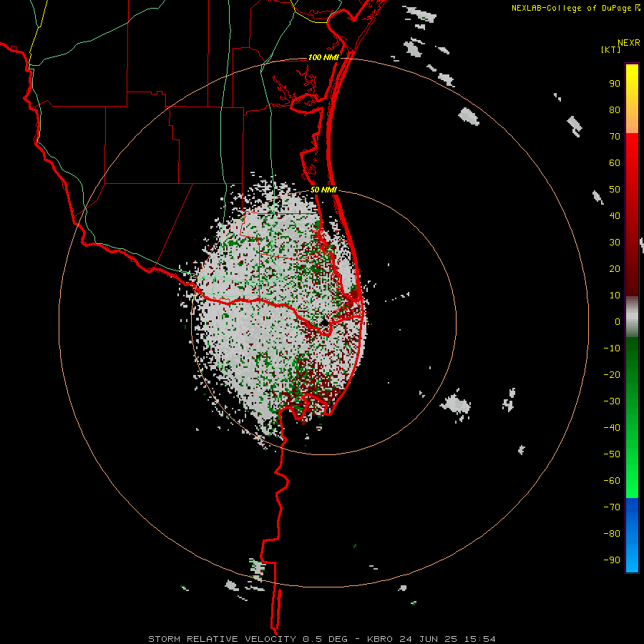Click the 30 value on the velocity scale
The width and height of the screenshot is (644, 644).
point(615,243)
